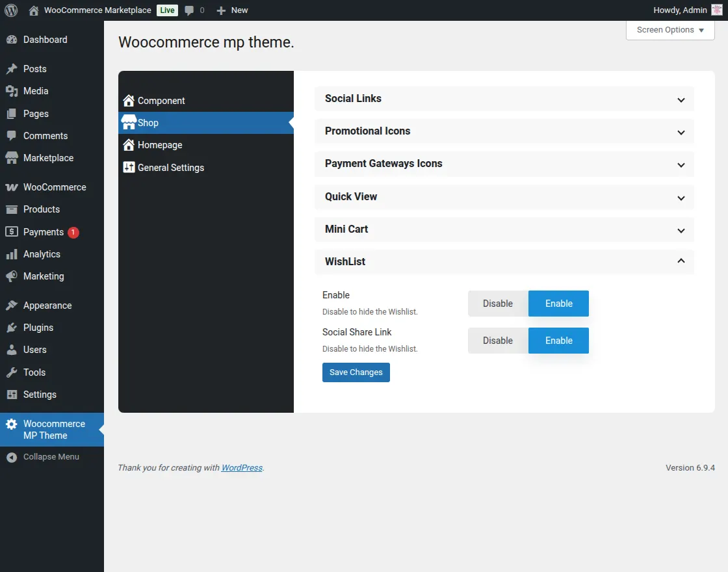Click the WordPress logo icon
The image size is (728, 572).
[x=11, y=10]
